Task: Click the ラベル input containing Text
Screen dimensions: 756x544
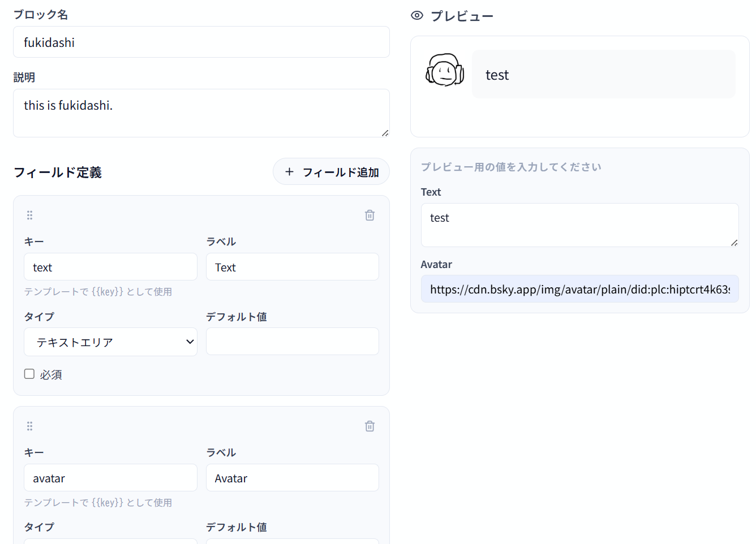Action: point(292,267)
